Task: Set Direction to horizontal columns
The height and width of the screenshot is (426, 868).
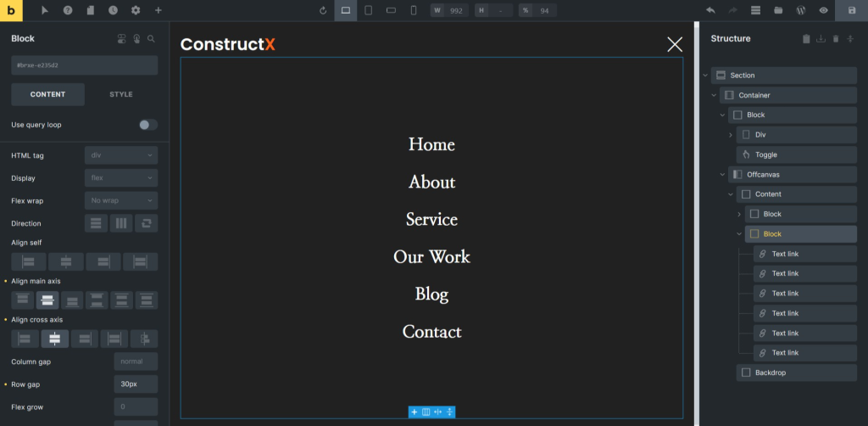Action: pyautogui.click(x=121, y=223)
